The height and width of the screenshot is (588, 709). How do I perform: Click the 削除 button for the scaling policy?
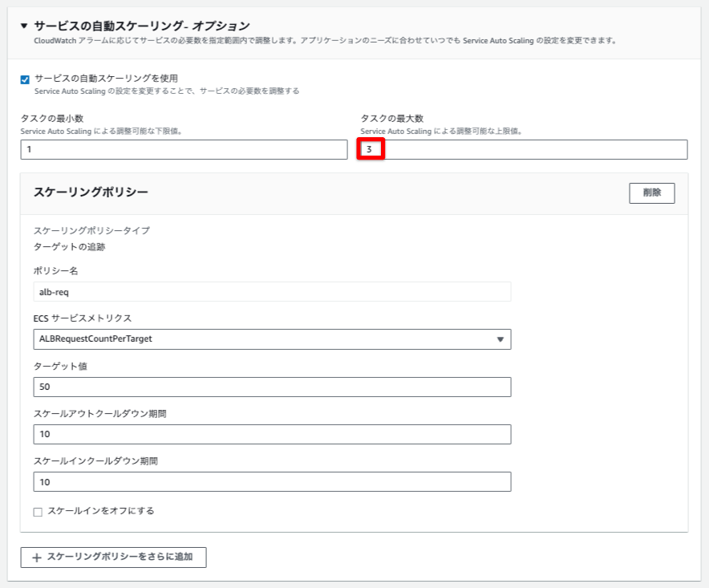pos(651,193)
